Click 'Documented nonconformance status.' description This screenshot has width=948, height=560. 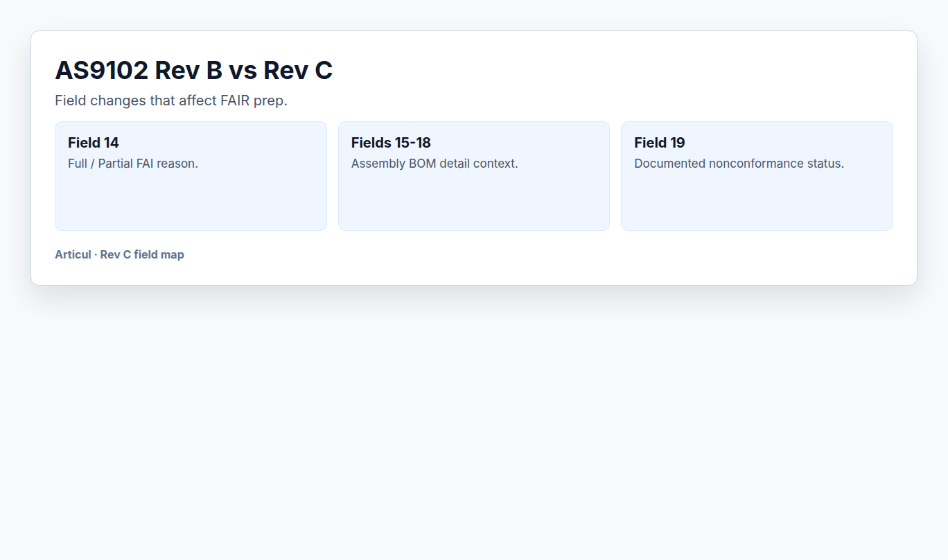coord(739,164)
